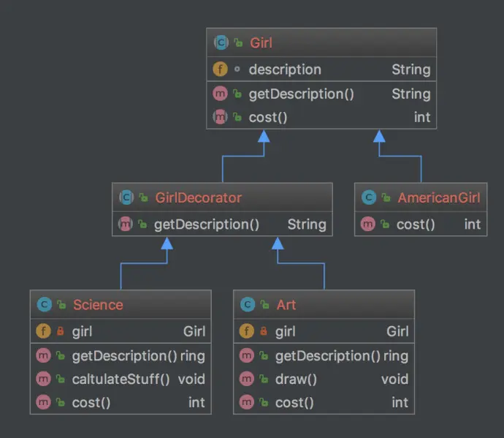504x438 pixels.
Task: Click the method icon beside caltulateStuff()
Action: 44,379
